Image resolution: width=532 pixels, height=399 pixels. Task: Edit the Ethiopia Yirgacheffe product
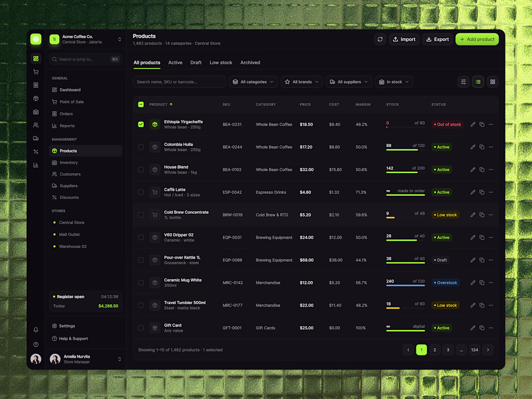coord(473,124)
